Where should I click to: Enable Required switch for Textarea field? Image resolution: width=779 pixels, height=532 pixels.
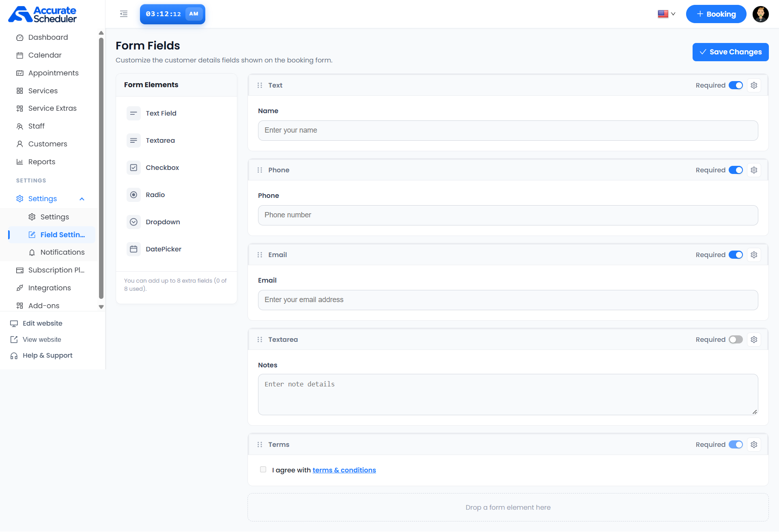(x=736, y=339)
